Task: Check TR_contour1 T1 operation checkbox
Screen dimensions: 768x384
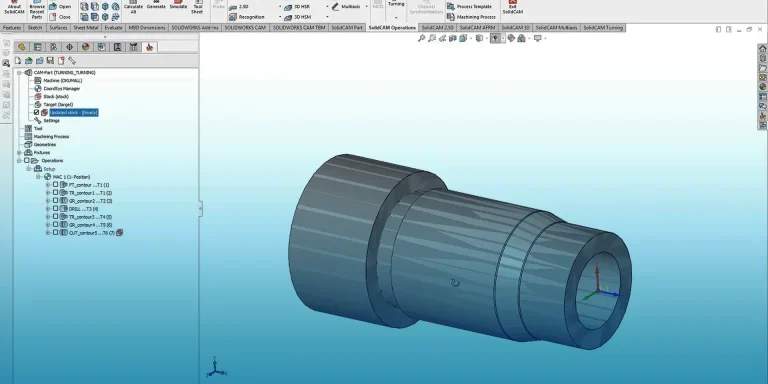Action: [55, 193]
